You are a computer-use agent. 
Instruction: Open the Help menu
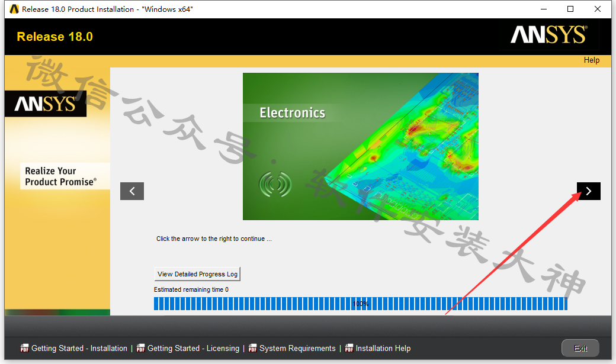pos(591,60)
